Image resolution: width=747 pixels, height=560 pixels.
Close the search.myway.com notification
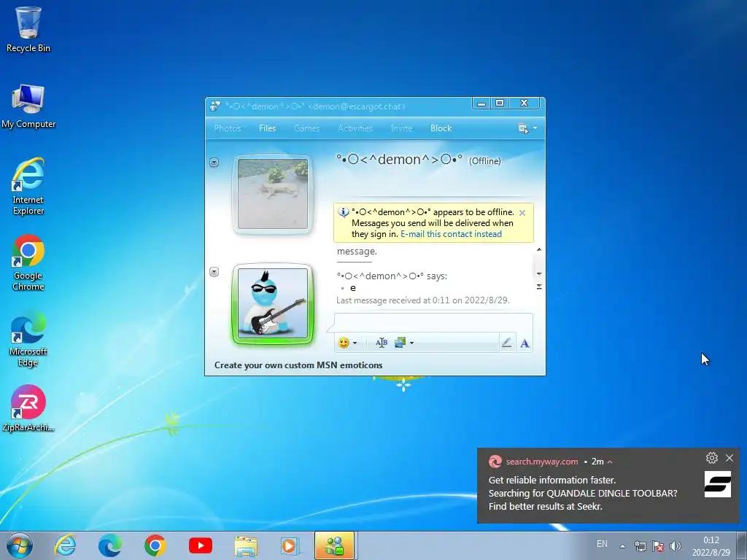tap(729, 458)
